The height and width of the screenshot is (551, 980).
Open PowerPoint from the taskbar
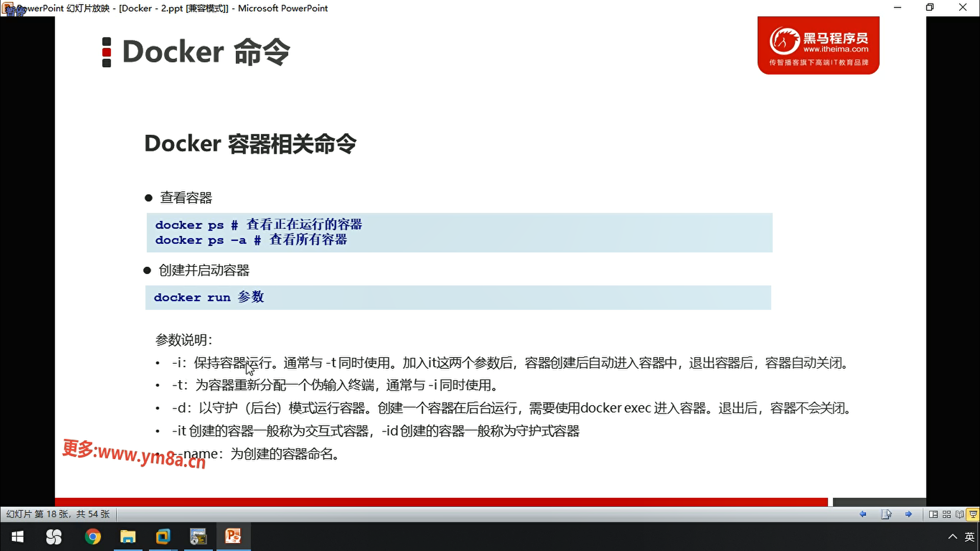tap(233, 537)
